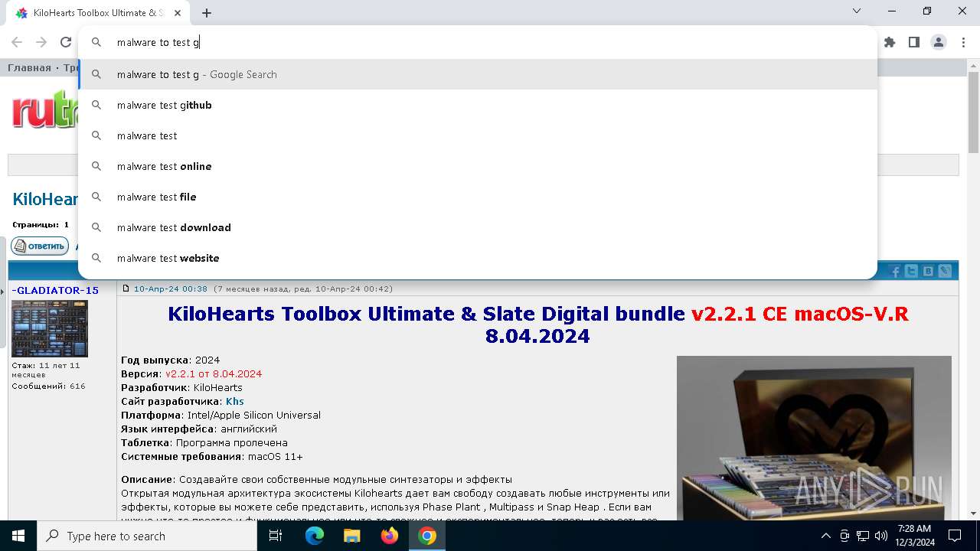Expand the tab search chevron

tap(857, 11)
